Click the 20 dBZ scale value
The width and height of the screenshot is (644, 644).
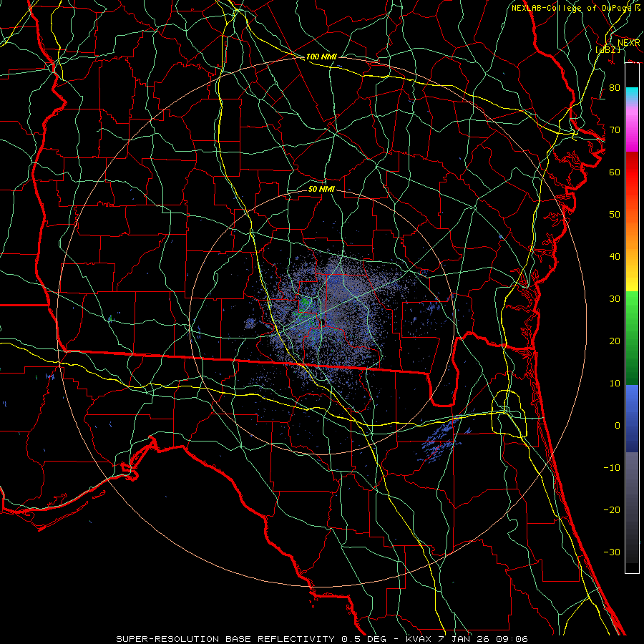(615, 341)
